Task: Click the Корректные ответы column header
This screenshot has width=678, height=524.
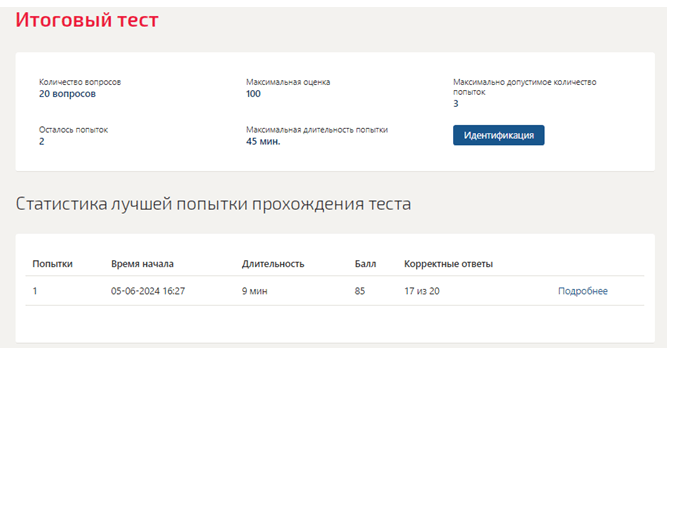Action: click(x=448, y=264)
